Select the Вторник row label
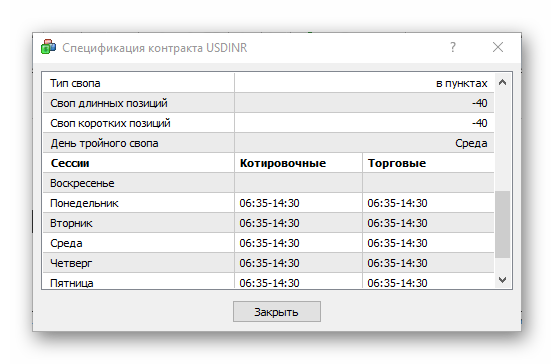The width and height of the screenshot is (554, 364). click(71, 223)
